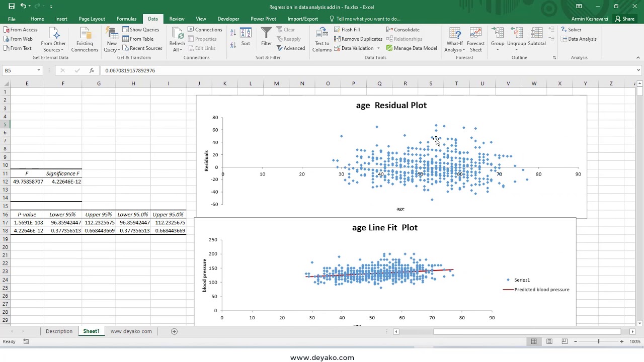The image size is (644, 362).
Task: Sort the data descending Z to A
Action: (x=233, y=45)
